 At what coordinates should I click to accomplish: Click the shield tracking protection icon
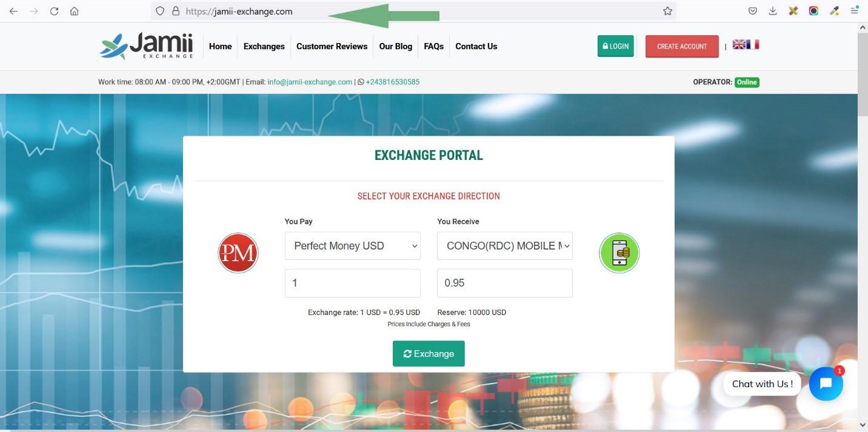(x=160, y=11)
